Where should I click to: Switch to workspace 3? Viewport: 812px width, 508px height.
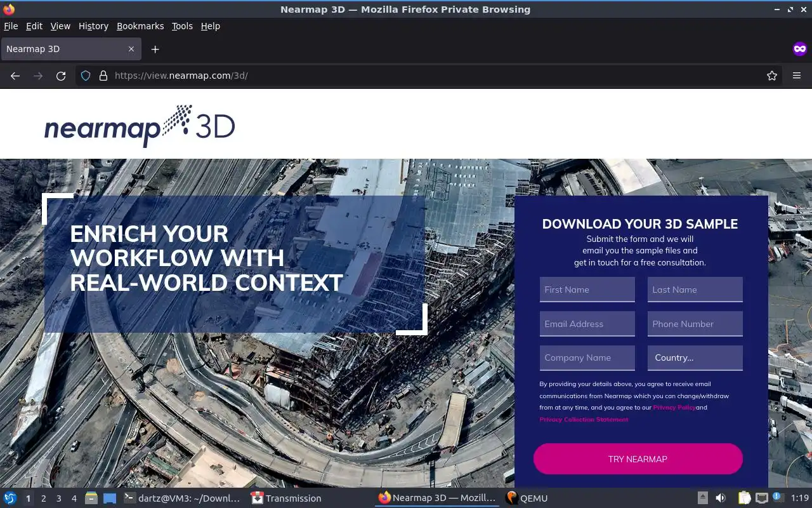coord(58,498)
